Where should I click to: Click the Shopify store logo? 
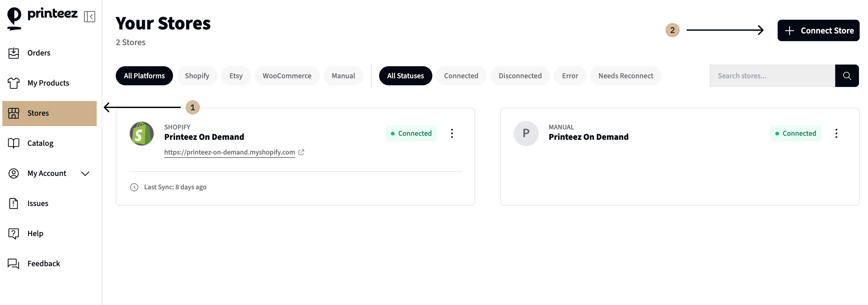[142, 134]
